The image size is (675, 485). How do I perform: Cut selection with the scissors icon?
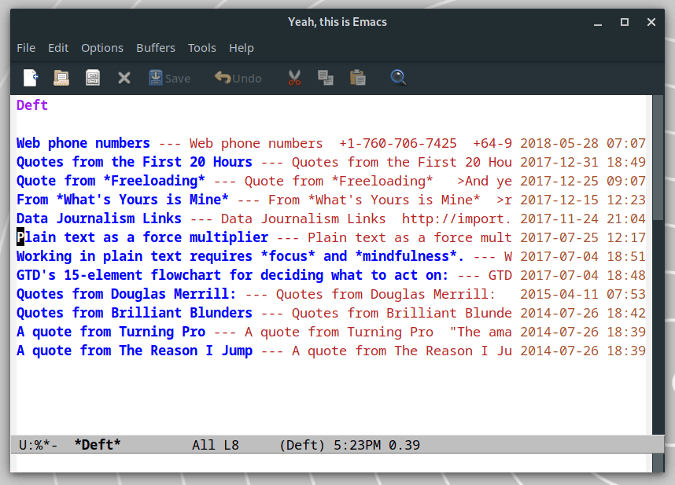[x=294, y=78]
